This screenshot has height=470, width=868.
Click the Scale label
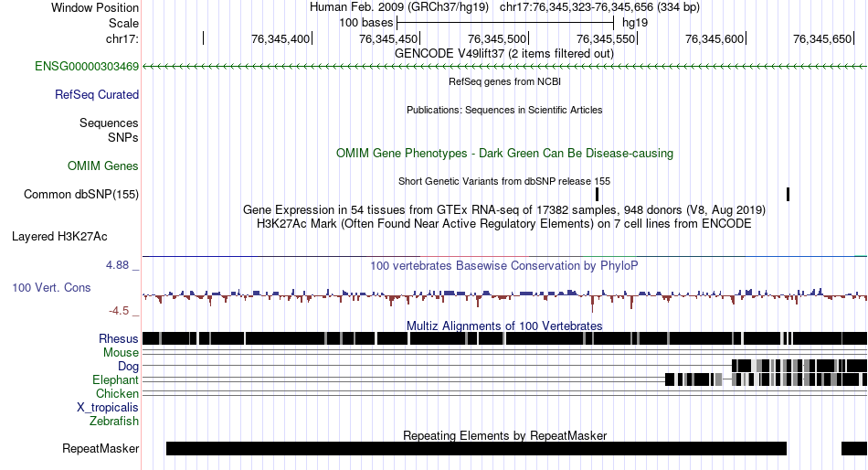[123, 23]
